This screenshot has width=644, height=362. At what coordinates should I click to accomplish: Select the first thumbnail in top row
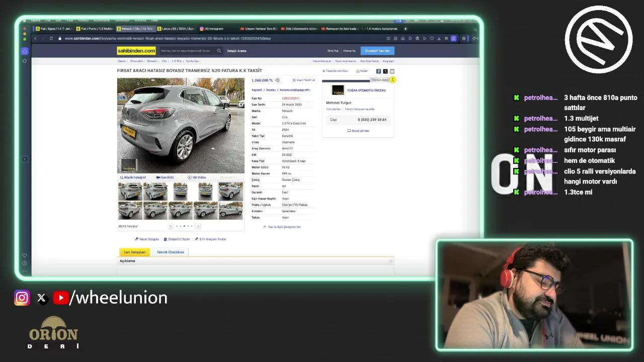(130, 192)
